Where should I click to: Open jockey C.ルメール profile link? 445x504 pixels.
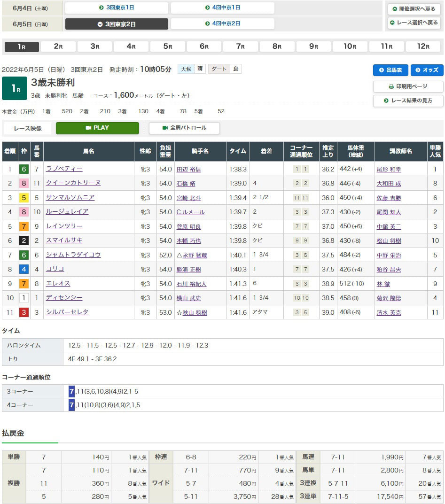pyautogui.click(x=190, y=212)
